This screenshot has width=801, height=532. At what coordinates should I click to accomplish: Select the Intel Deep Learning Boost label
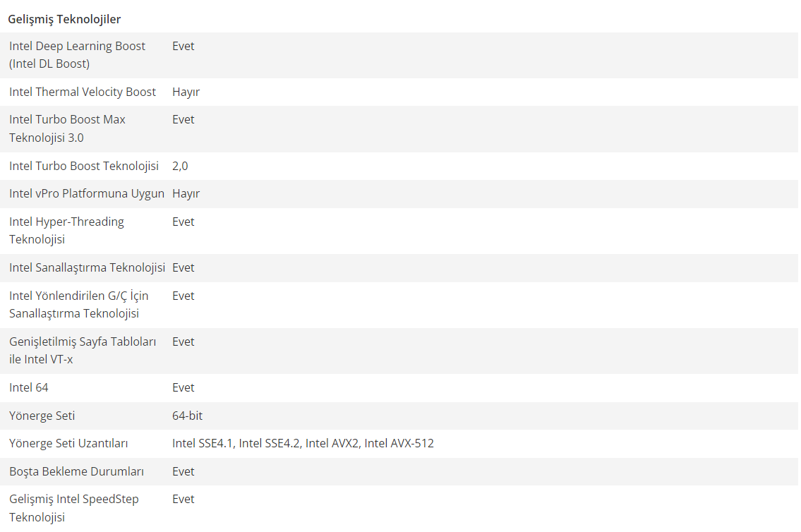tap(77, 54)
